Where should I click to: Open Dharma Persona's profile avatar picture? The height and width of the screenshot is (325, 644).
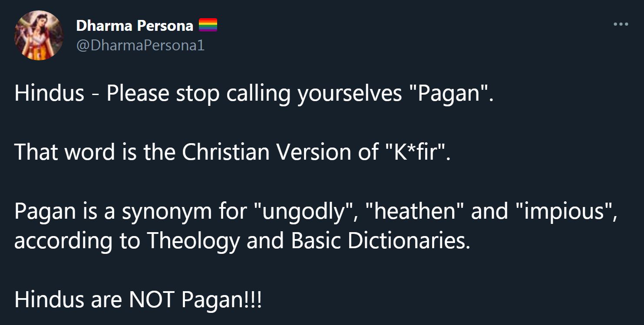click(x=39, y=35)
